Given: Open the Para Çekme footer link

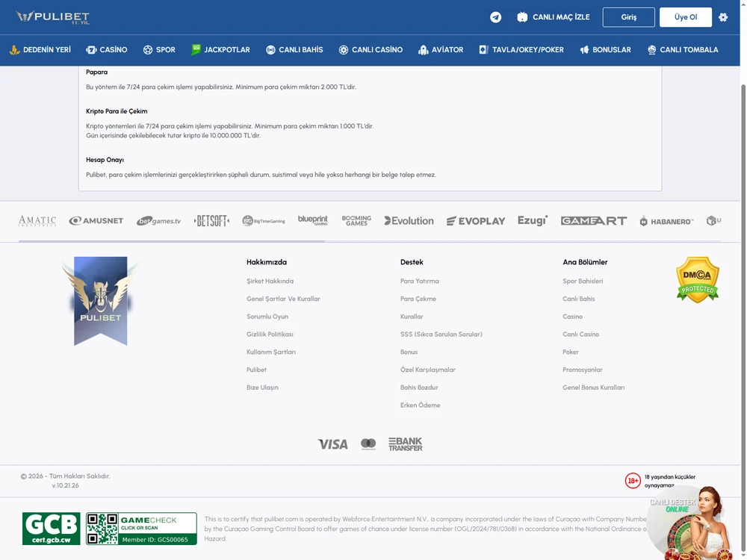Looking at the screenshot, I should point(418,299).
